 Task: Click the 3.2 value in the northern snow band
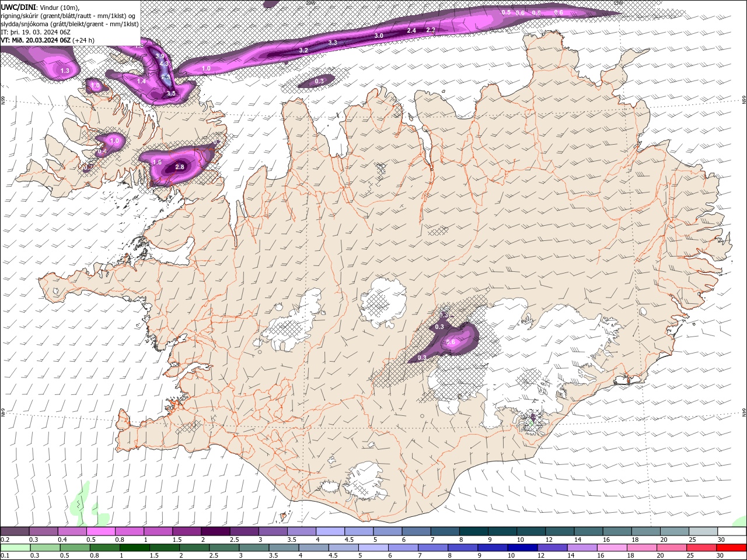pyautogui.click(x=303, y=50)
